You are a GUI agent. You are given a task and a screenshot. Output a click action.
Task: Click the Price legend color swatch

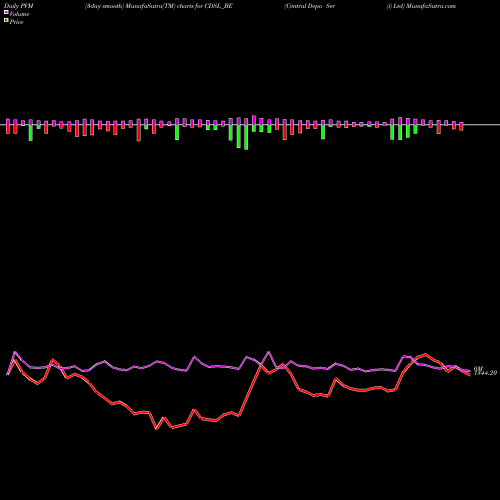tap(6, 21)
